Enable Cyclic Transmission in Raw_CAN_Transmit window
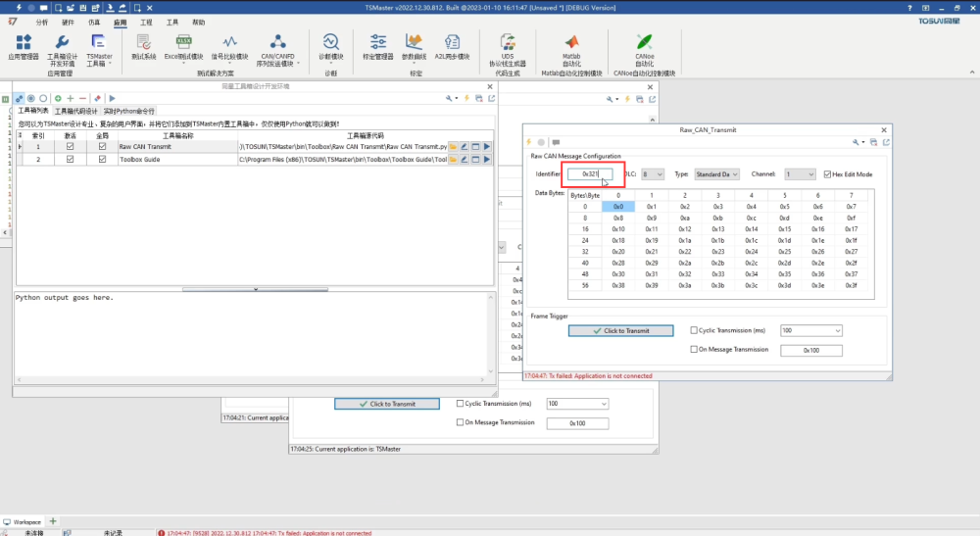The width and height of the screenshot is (980, 536). point(696,331)
